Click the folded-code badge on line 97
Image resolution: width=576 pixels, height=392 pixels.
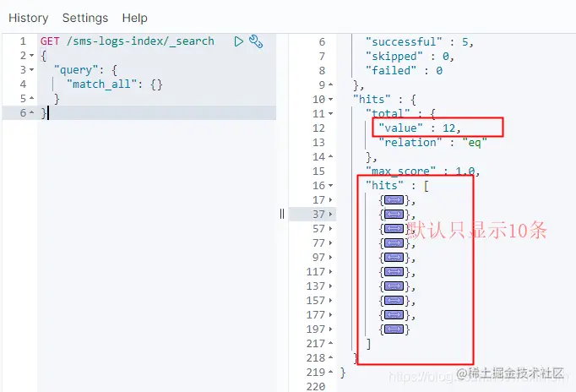394,257
